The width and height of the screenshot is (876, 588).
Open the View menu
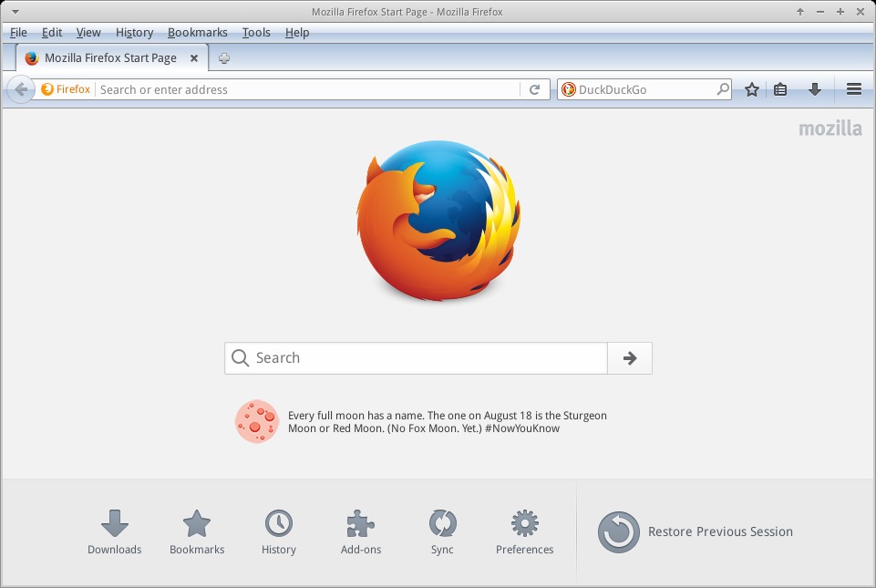pyautogui.click(x=88, y=33)
